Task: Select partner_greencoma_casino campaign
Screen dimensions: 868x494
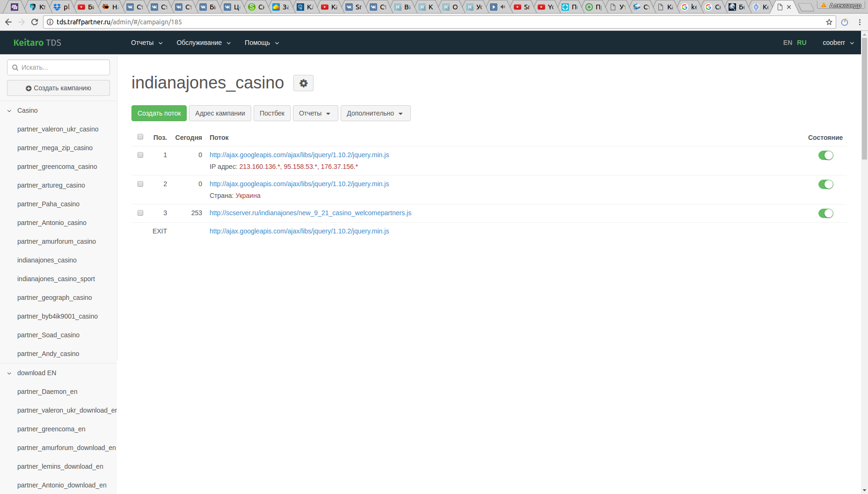Action: [x=57, y=167]
